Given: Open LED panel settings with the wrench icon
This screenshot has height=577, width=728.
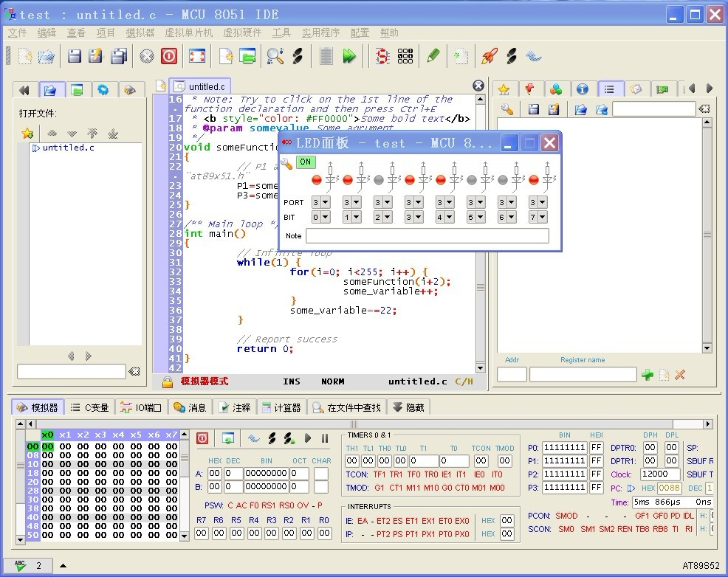Looking at the screenshot, I should (x=286, y=163).
